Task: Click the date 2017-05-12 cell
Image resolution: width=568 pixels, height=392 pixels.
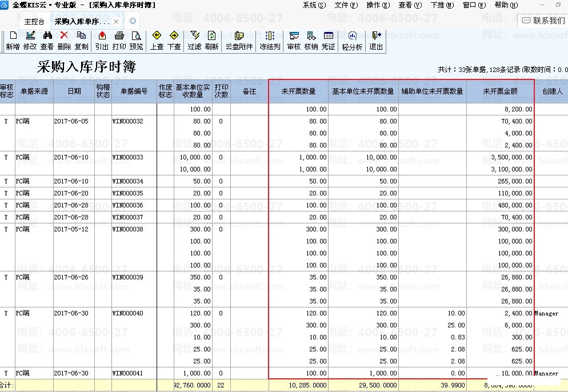Action: tap(71, 229)
